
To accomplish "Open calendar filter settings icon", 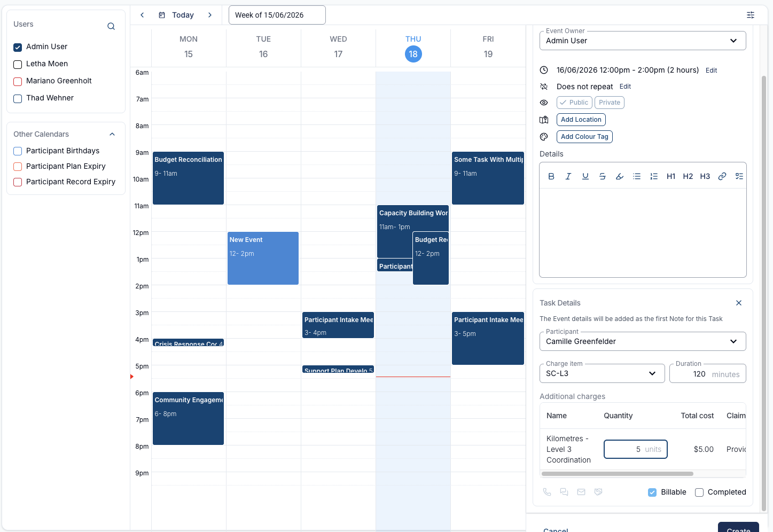I will 751,15.
